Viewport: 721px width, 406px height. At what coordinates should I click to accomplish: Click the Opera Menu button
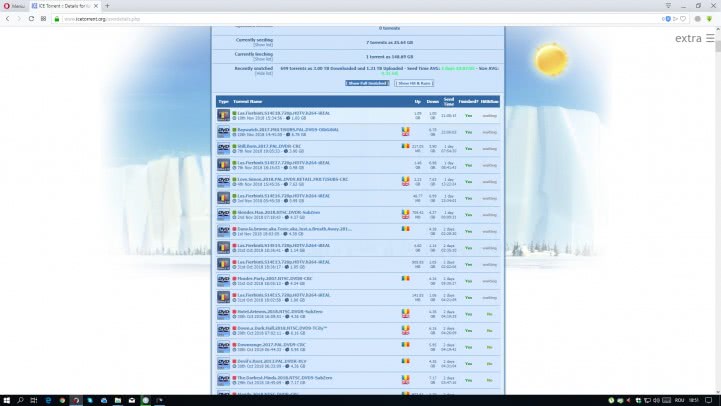(15, 6)
